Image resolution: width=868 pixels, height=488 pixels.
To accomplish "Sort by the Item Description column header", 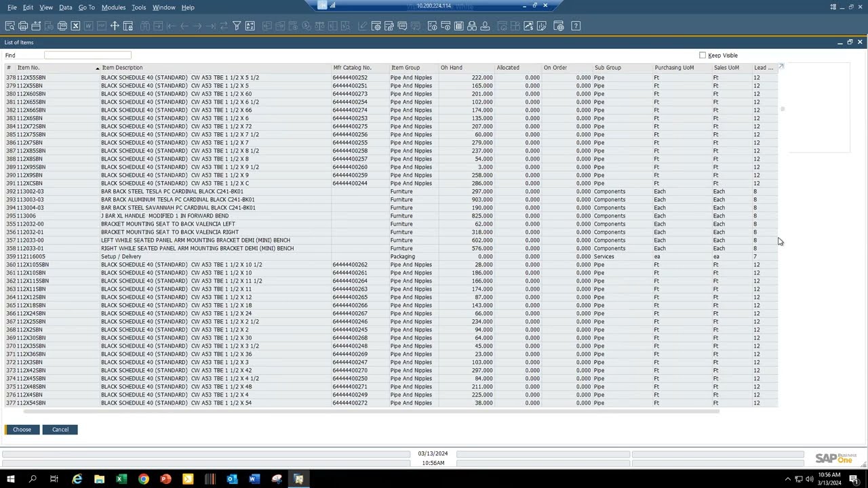I will tap(122, 68).
